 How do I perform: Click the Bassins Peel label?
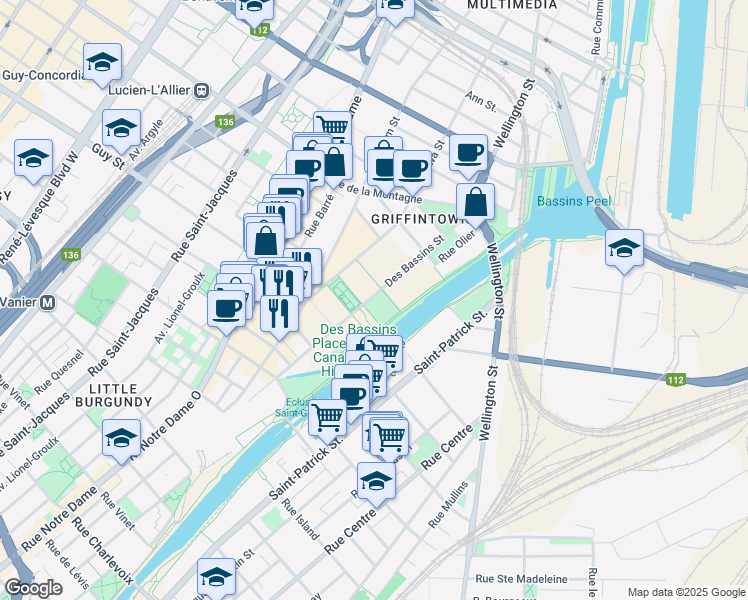[574, 201]
